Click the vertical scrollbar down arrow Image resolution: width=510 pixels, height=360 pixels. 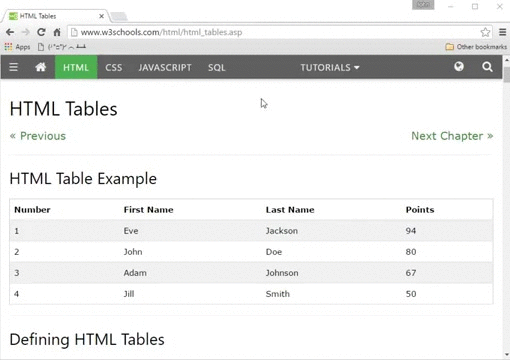click(x=507, y=355)
